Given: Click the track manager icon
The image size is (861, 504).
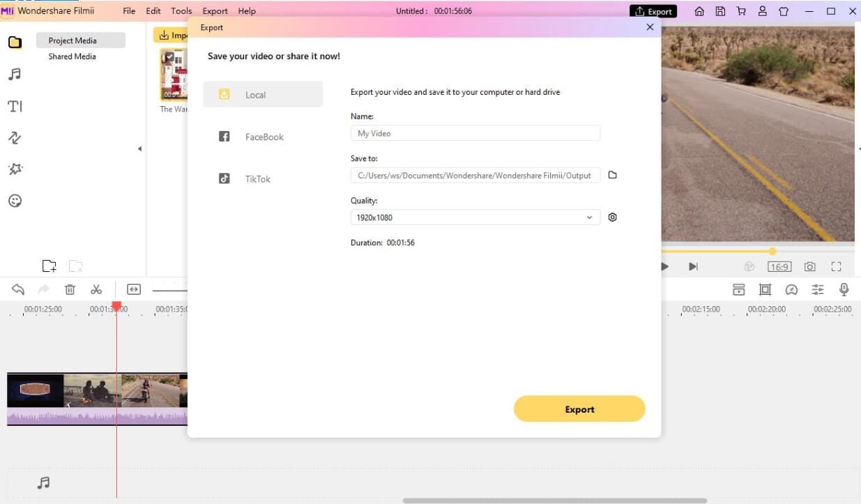Looking at the screenshot, I should tap(739, 289).
